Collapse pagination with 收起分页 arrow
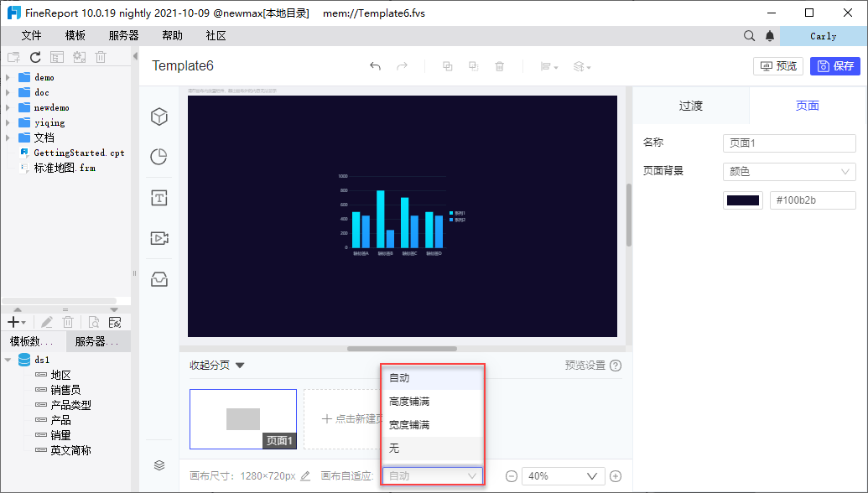This screenshot has width=868, height=493. click(x=240, y=366)
